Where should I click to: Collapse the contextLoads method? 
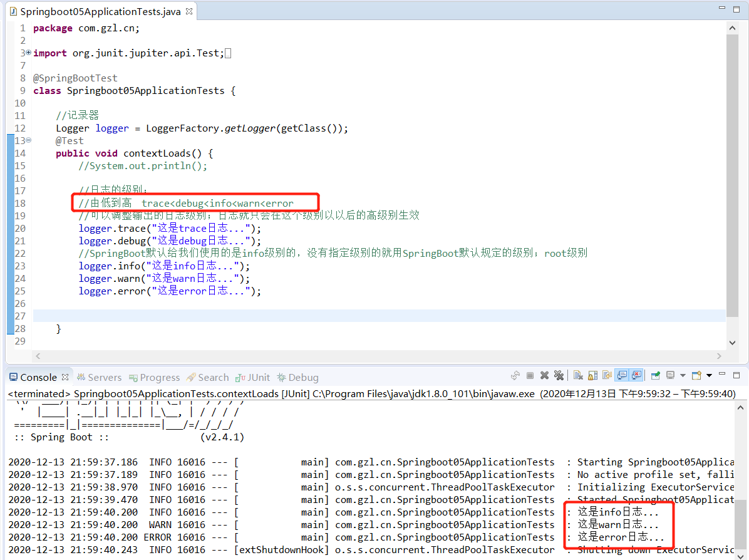[28, 140]
